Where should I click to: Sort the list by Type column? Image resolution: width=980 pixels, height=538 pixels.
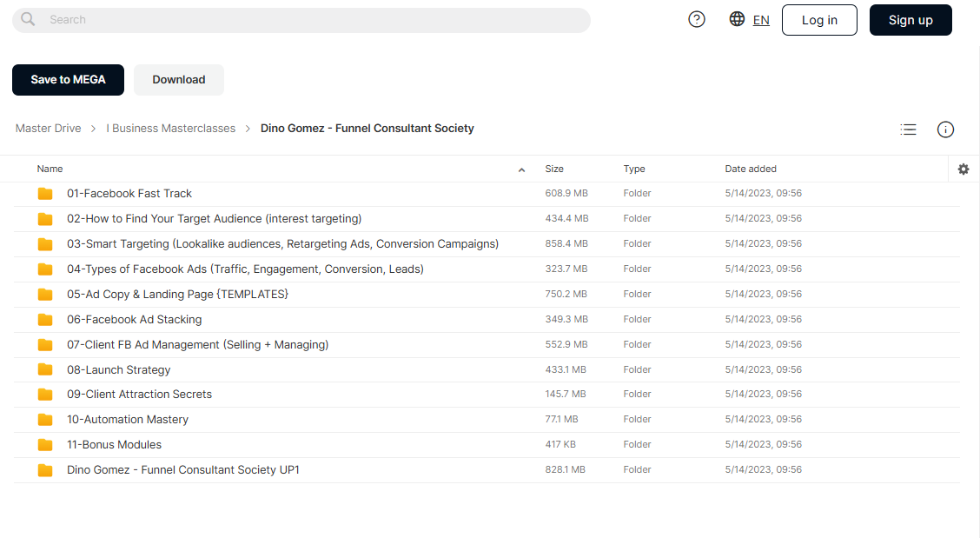pos(633,169)
